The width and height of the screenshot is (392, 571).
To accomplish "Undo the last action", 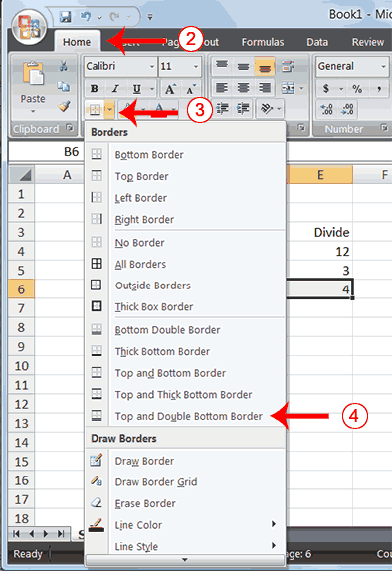I will point(86,16).
